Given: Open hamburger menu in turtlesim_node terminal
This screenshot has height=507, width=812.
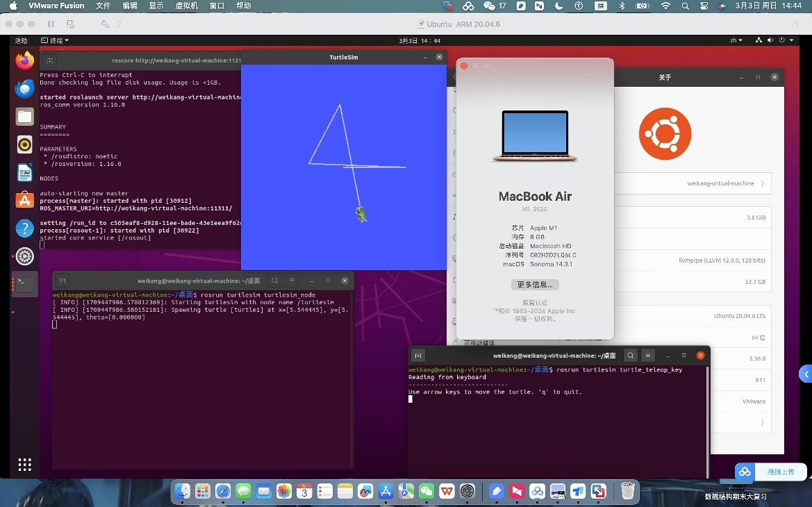Looking at the screenshot, I should (x=292, y=281).
